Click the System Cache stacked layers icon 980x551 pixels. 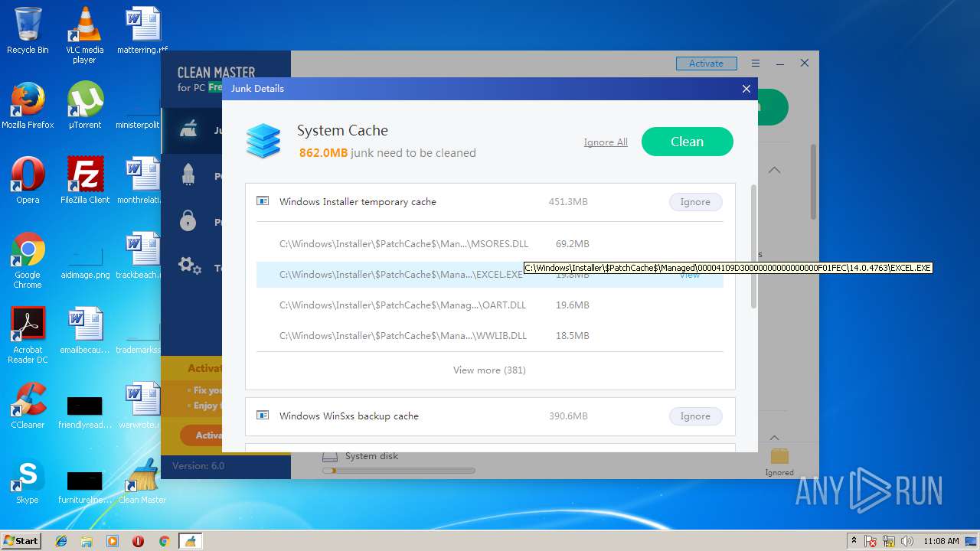pos(263,142)
